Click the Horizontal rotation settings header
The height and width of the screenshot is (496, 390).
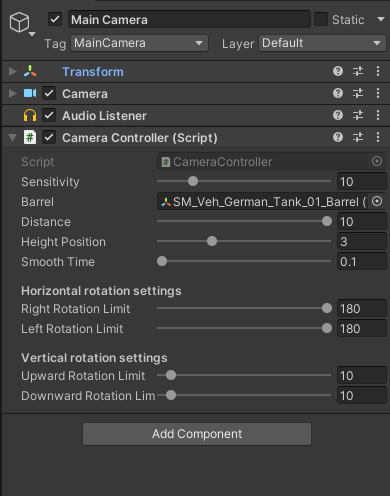coord(101,291)
